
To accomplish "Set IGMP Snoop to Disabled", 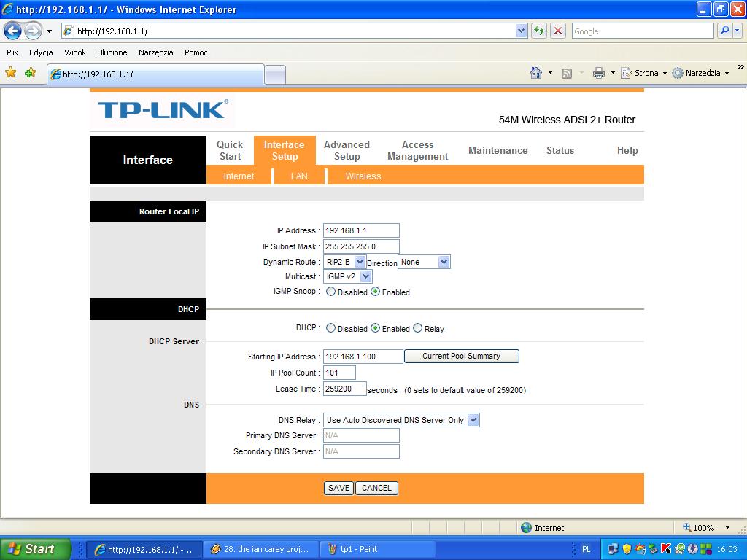I will coord(330,292).
